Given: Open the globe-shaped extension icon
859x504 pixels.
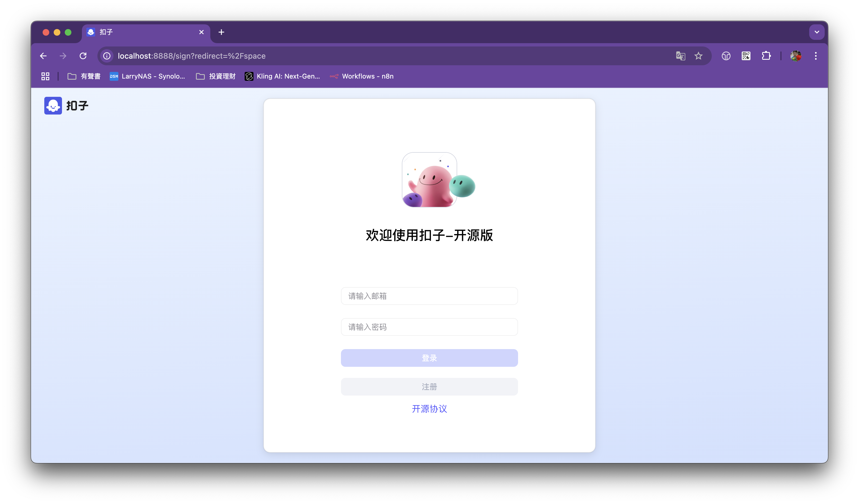Looking at the screenshot, I should [x=726, y=56].
